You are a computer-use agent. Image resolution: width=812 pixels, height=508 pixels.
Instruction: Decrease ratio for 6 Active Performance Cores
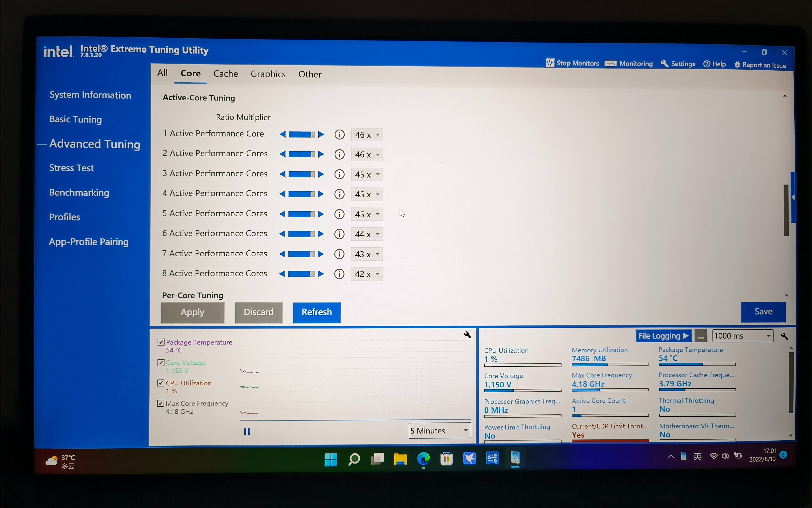pos(282,234)
